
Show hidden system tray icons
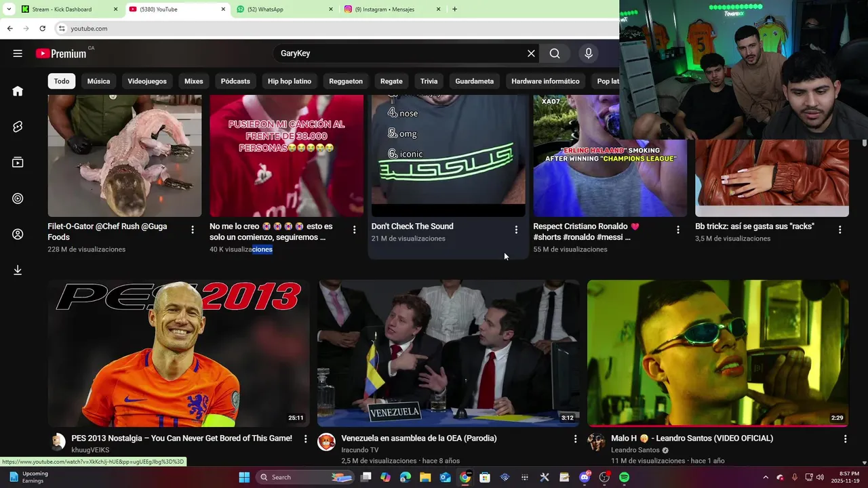(766, 477)
